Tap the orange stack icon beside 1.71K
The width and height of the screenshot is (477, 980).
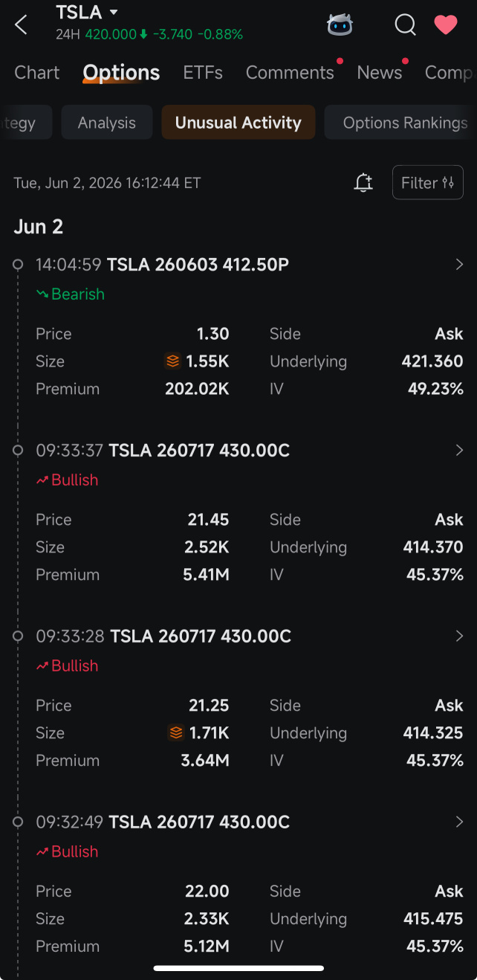pyautogui.click(x=176, y=733)
